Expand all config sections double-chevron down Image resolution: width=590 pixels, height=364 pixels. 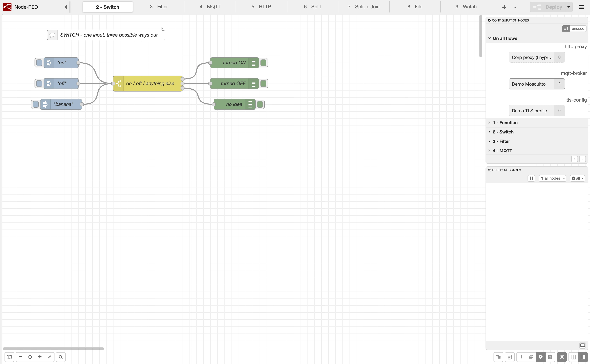point(583,159)
